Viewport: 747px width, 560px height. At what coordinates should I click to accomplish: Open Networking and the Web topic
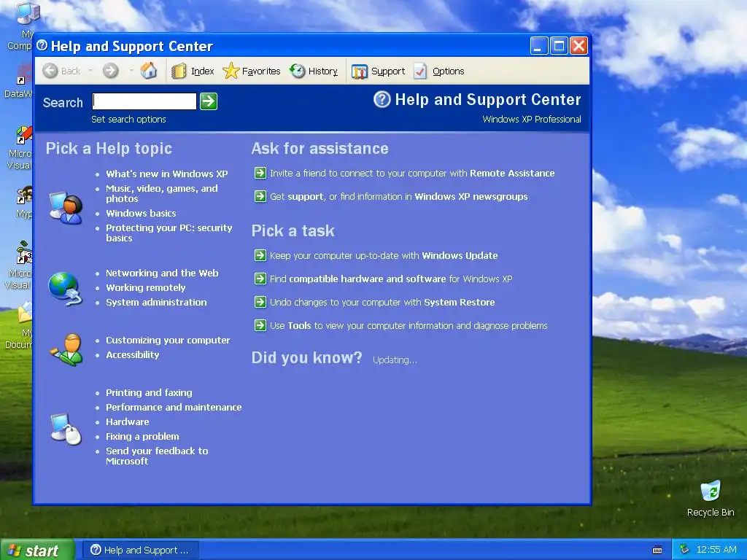click(x=162, y=273)
